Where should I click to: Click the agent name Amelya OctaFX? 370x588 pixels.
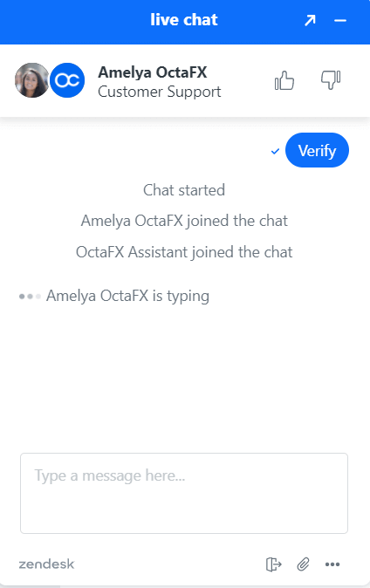(x=153, y=72)
